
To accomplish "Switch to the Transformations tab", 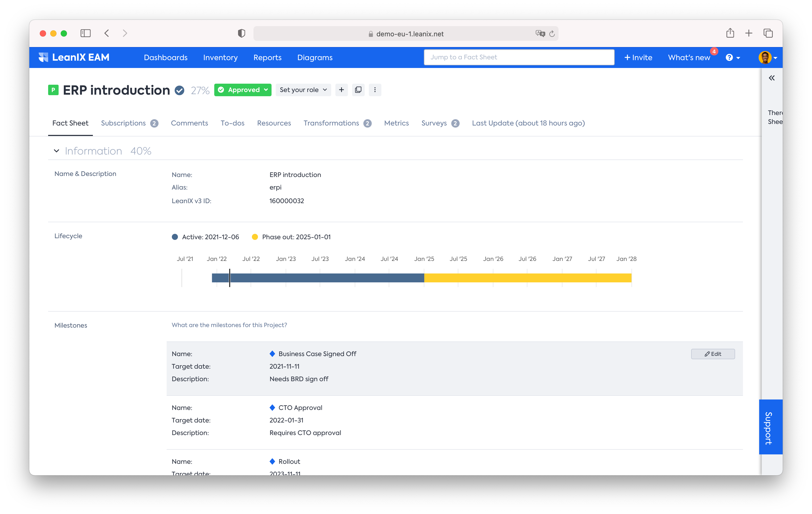I will (x=337, y=123).
